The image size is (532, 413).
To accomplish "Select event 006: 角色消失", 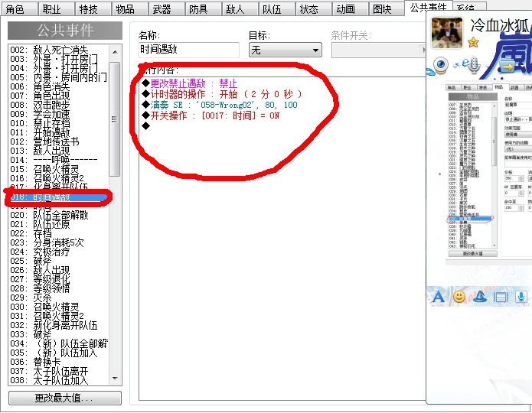I will tap(58, 86).
